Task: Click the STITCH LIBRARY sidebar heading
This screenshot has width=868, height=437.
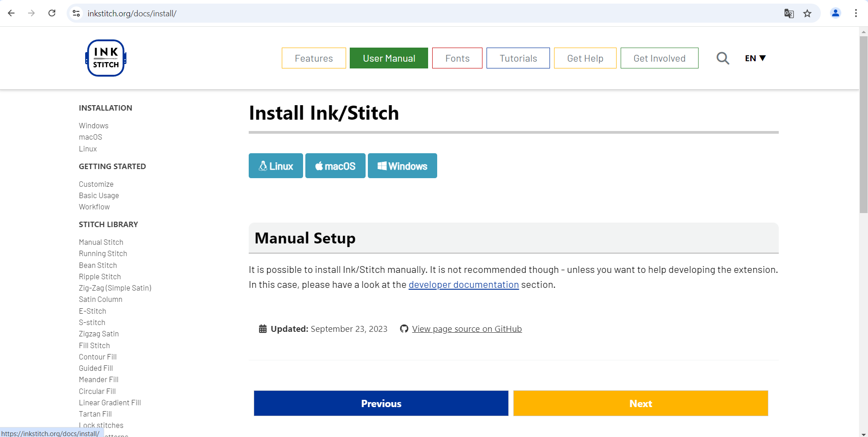Action: [x=108, y=224]
